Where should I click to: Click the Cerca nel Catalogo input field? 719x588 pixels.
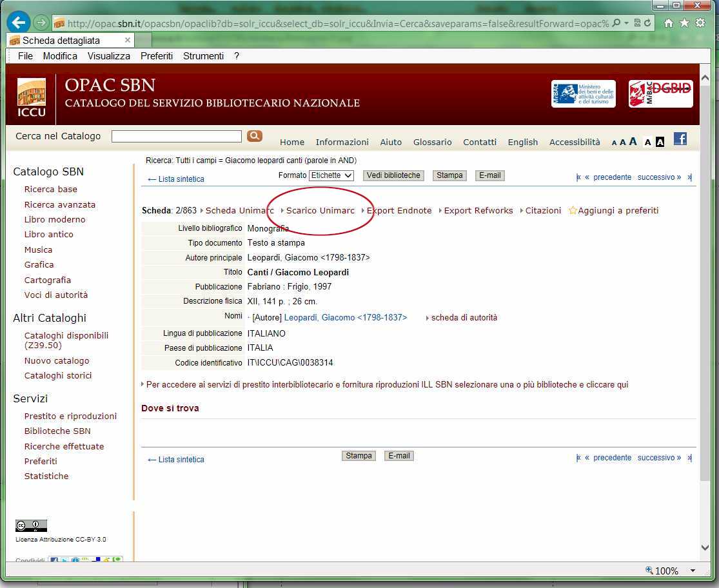pos(177,136)
